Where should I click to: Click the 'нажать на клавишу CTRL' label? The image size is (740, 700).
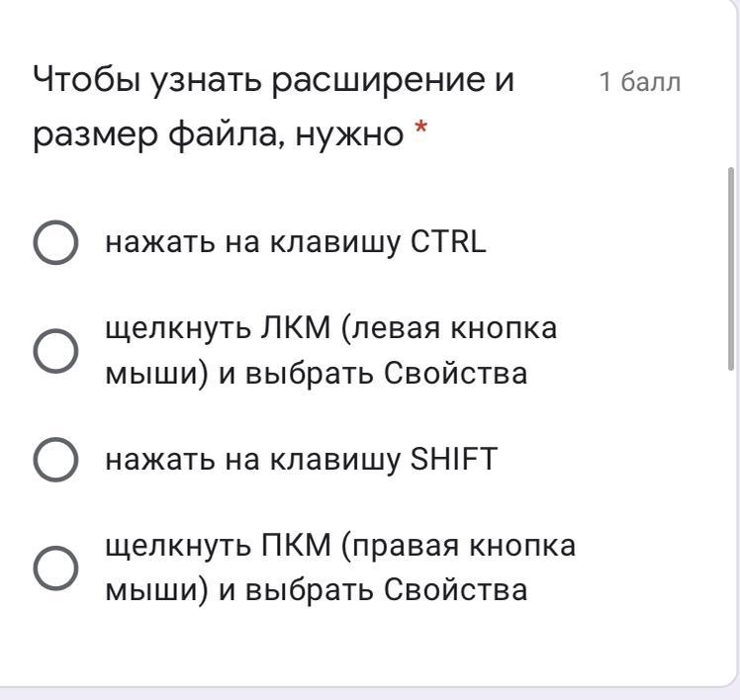(x=296, y=242)
